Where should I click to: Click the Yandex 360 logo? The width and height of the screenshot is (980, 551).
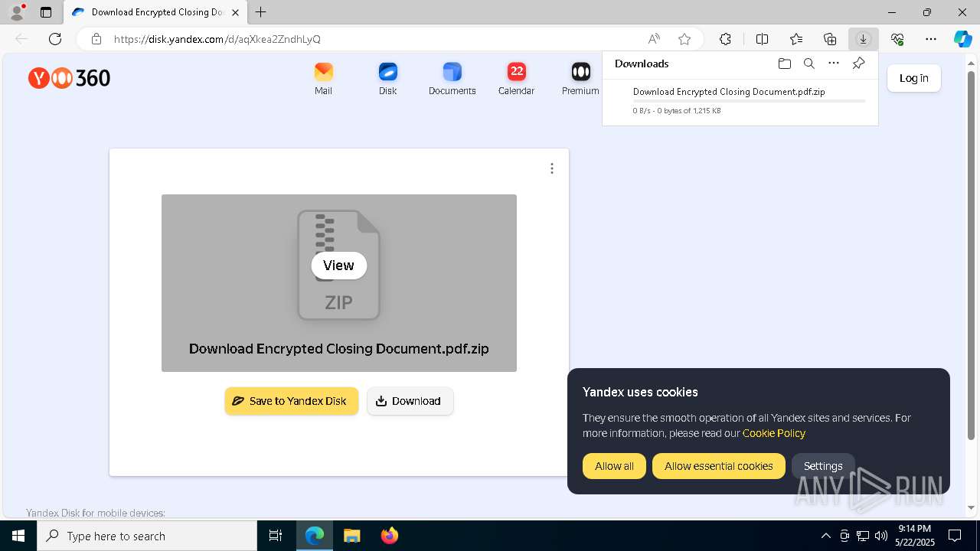coord(69,78)
